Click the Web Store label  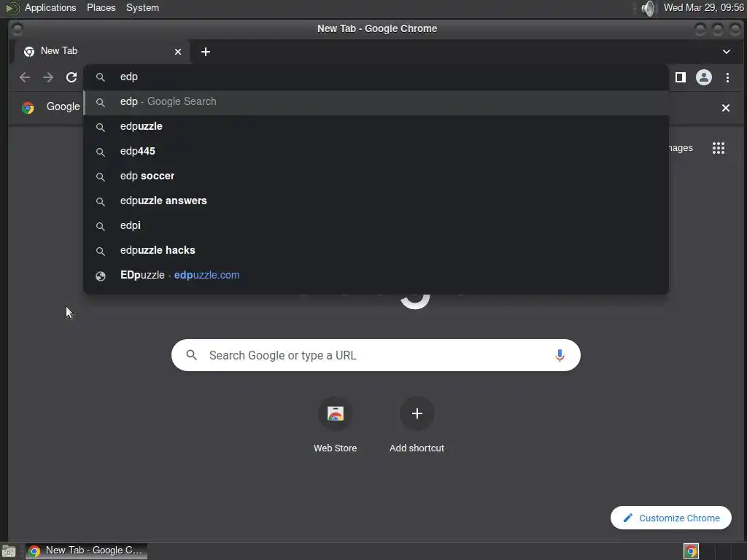click(336, 448)
